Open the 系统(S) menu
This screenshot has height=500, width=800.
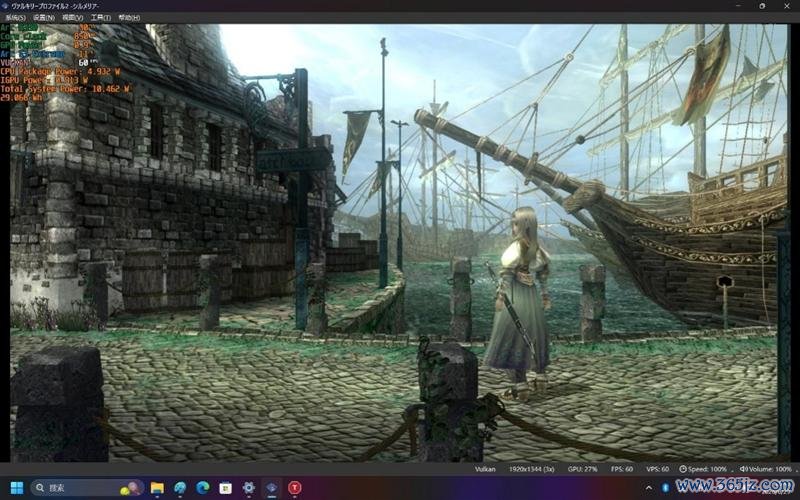coord(15,17)
